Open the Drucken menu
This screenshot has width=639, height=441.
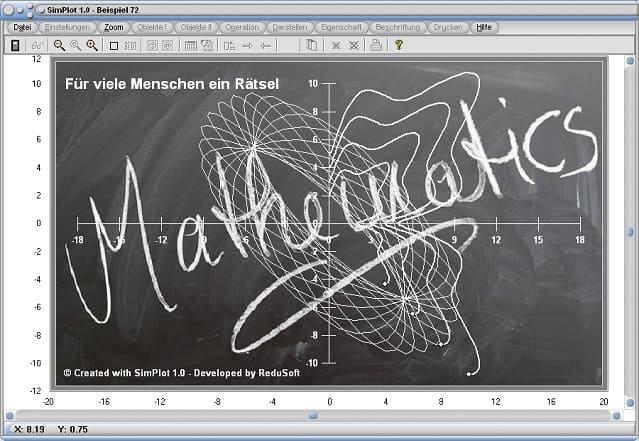click(448, 27)
